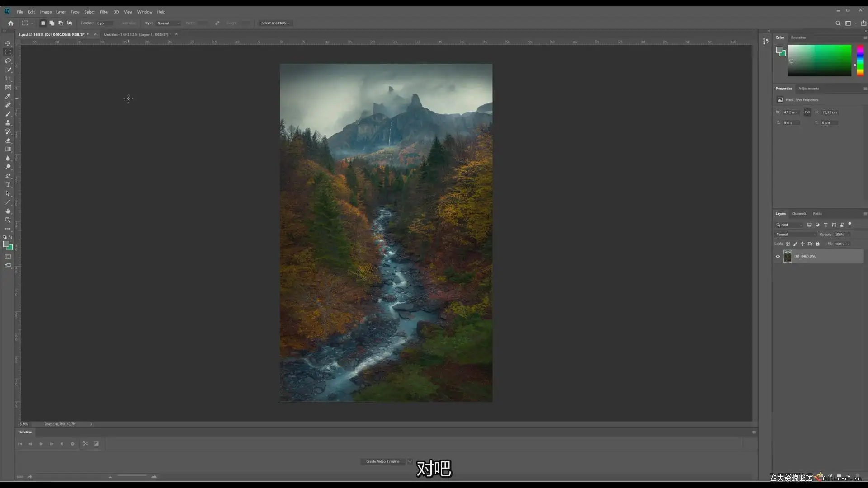
Task: Click the vertical hue spectrum strip
Action: 860,60
